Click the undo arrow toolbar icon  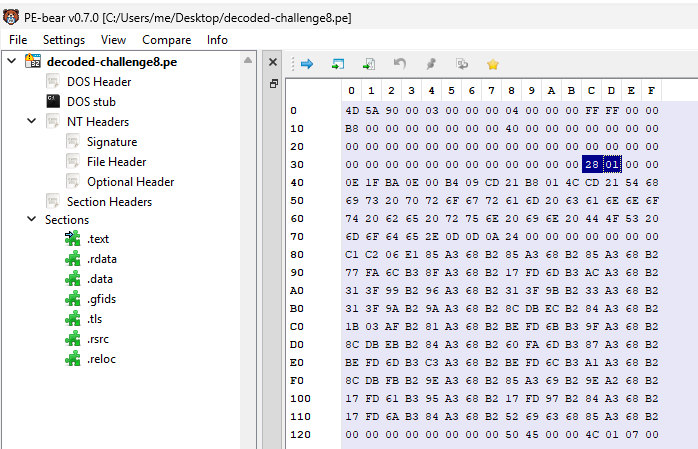pos(400,64)
